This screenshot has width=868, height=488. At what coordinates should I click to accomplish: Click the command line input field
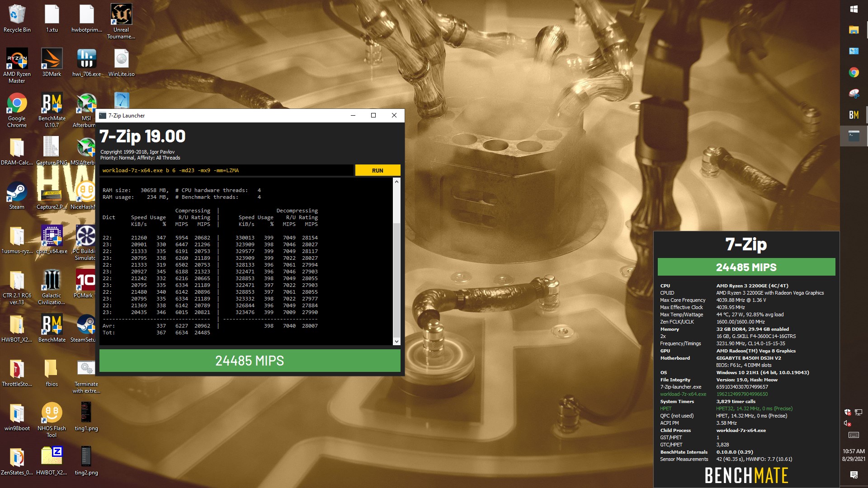[x=226, y=170]
